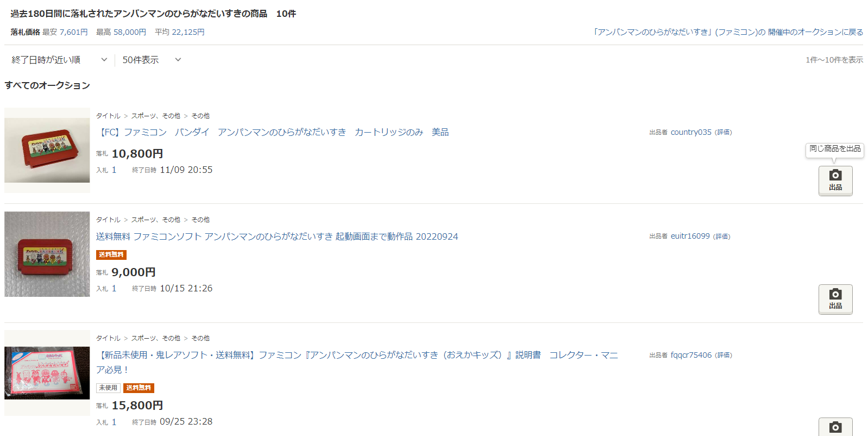This screenshot has height=436, width=868.
Task: Open the 50件表示 results count dropdown
Action: pyautogui.click(x=152, y=60)
